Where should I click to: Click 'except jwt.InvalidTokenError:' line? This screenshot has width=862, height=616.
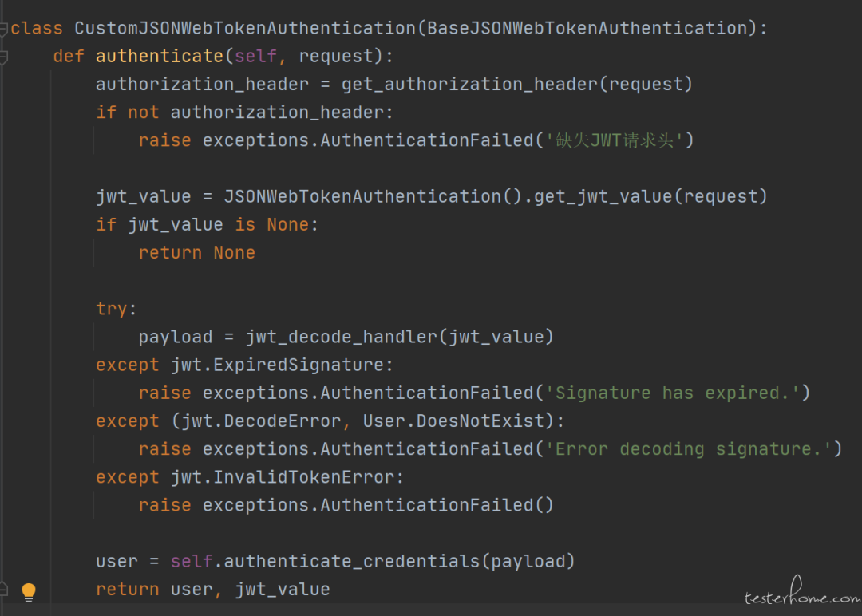250,476
